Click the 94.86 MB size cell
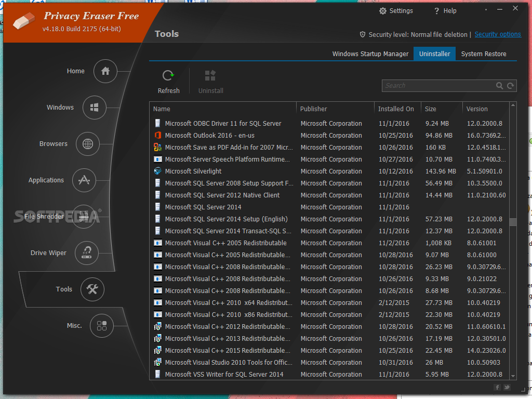Screen dimensions: 532x399 pos(439,136)
